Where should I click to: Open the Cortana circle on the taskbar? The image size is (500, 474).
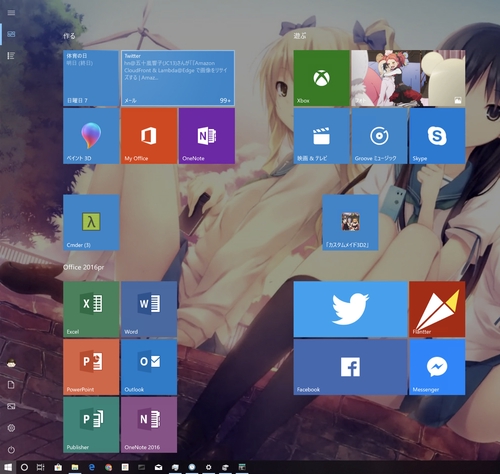point(24,467)
